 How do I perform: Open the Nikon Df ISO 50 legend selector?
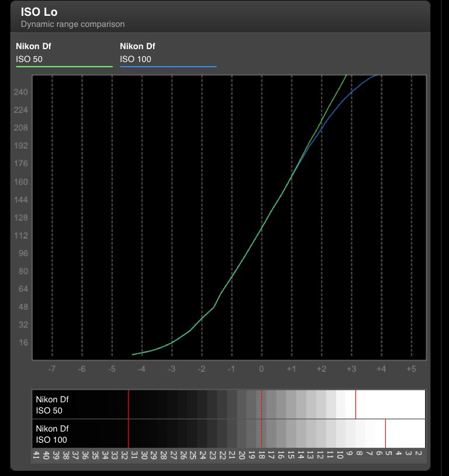(x=64, y=53)
